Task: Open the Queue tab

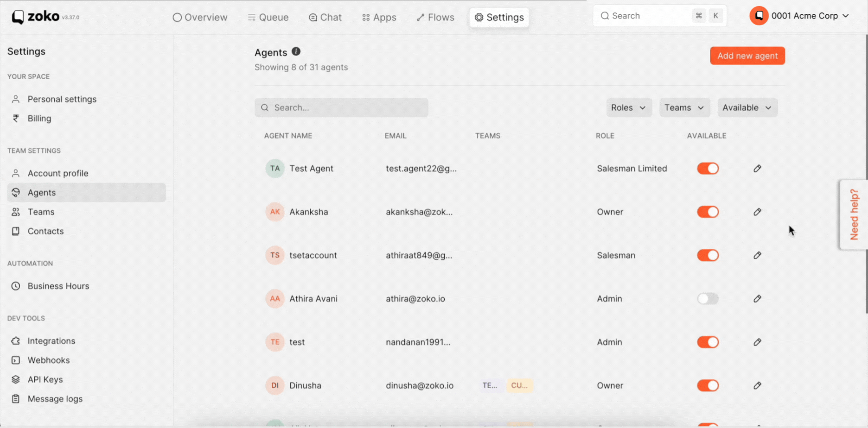Action: (268, 17)
